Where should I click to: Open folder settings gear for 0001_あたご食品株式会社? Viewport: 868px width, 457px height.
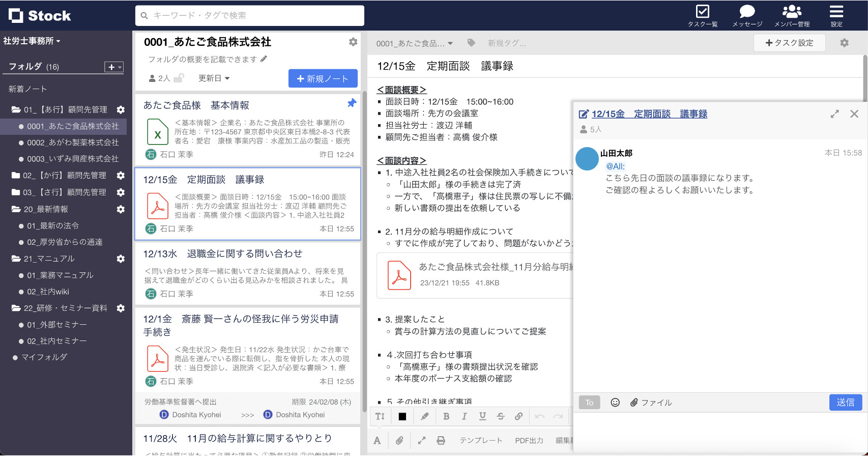coord(353,42)
